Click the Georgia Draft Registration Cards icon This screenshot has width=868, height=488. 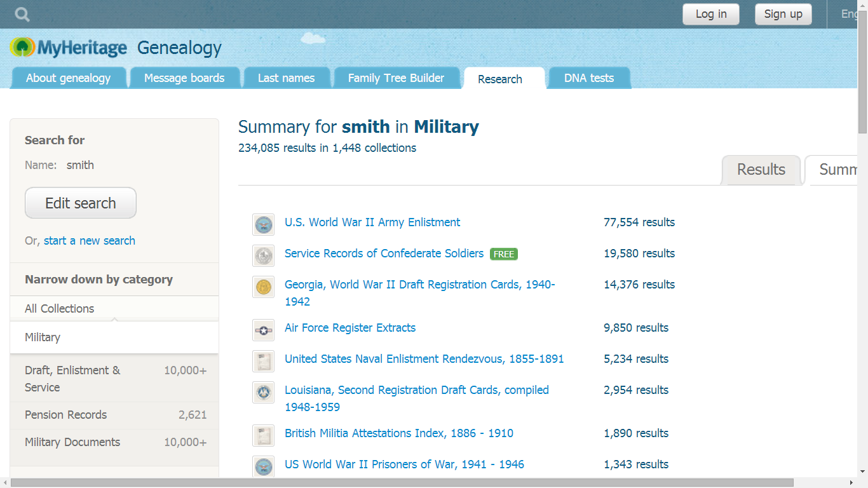(264, 287)
